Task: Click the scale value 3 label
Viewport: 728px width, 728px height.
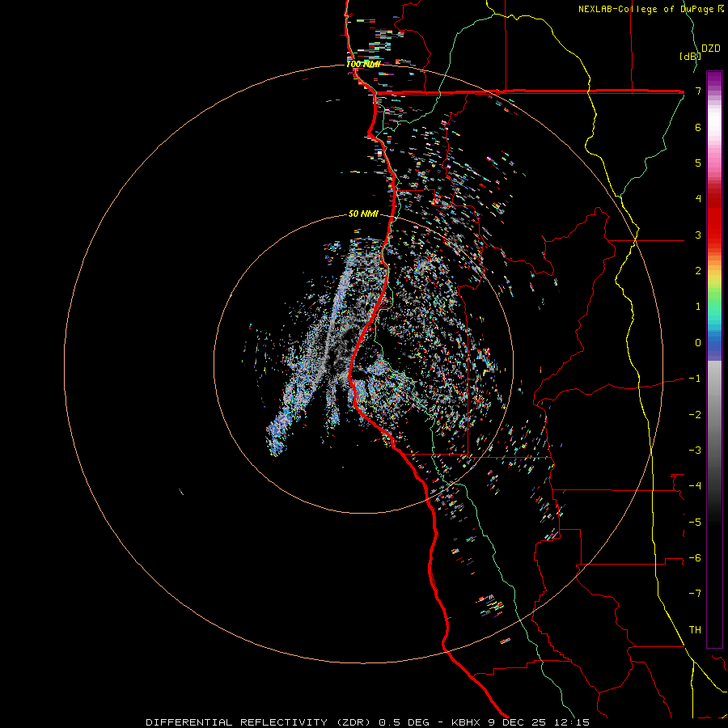Action: pyautogui.click(x=698, y=235)
